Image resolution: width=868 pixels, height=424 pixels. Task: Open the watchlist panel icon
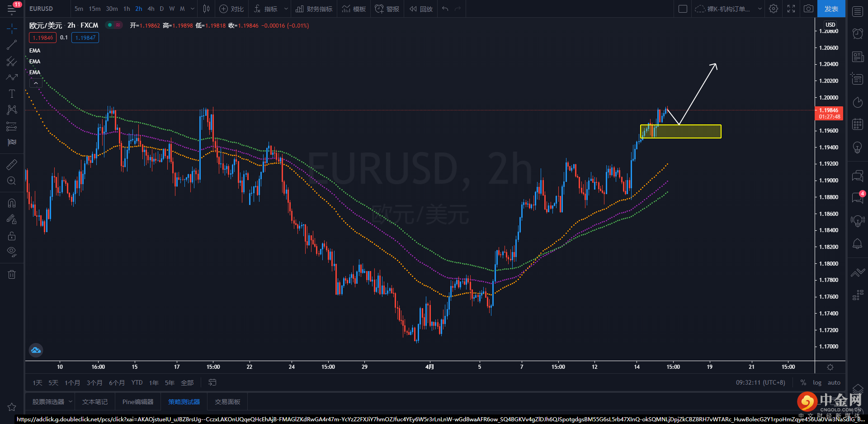(x=858, y=11)
